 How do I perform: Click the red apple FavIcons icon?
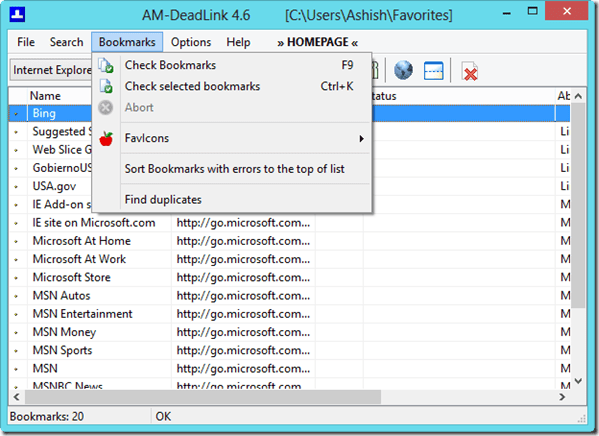tap(106, 138)
